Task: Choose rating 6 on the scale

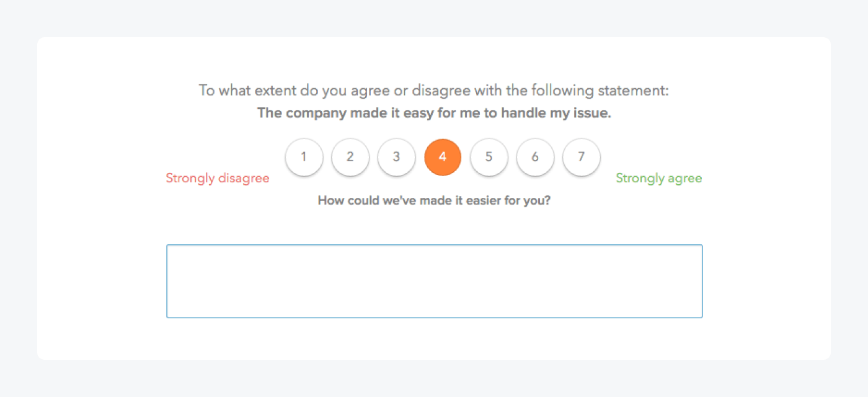Action: (535, 157)
